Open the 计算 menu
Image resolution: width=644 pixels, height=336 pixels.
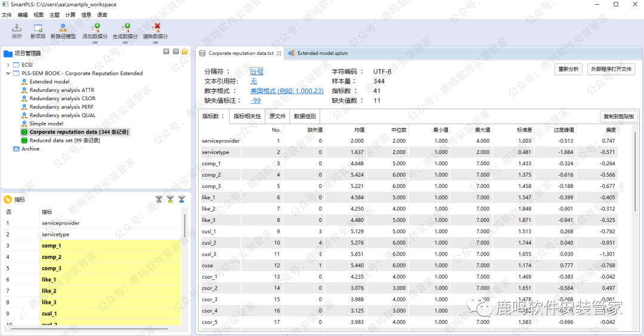(70, 14)
